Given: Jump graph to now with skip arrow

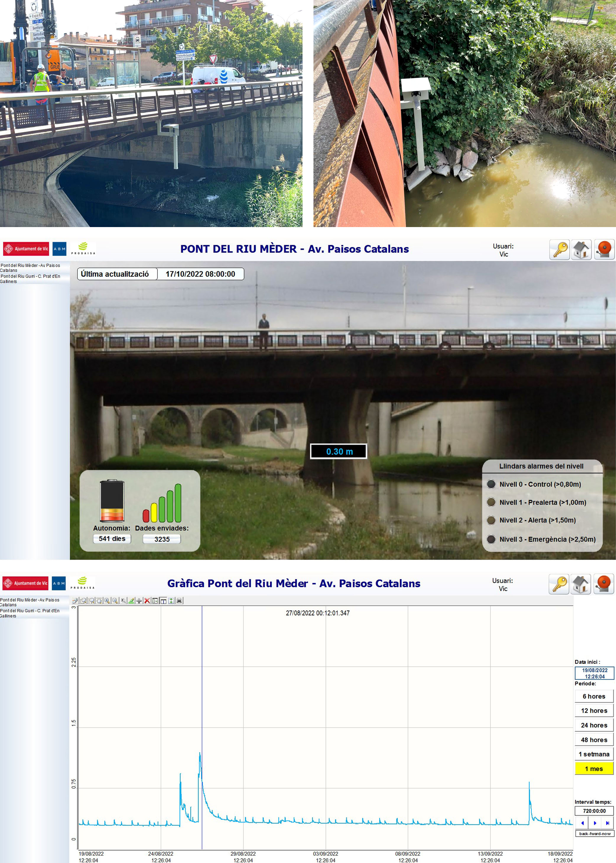Looking at the screenshot, I should (x=607, y=823).
